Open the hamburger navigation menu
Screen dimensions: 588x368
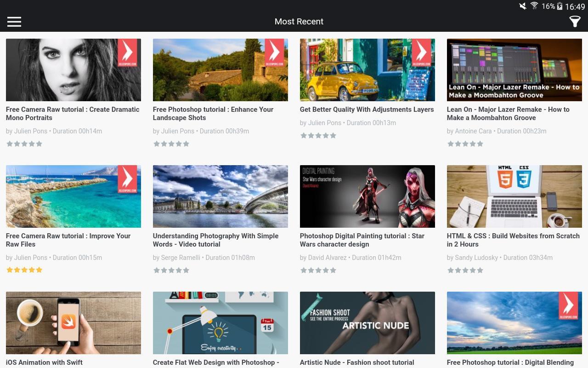click(14, 22)
